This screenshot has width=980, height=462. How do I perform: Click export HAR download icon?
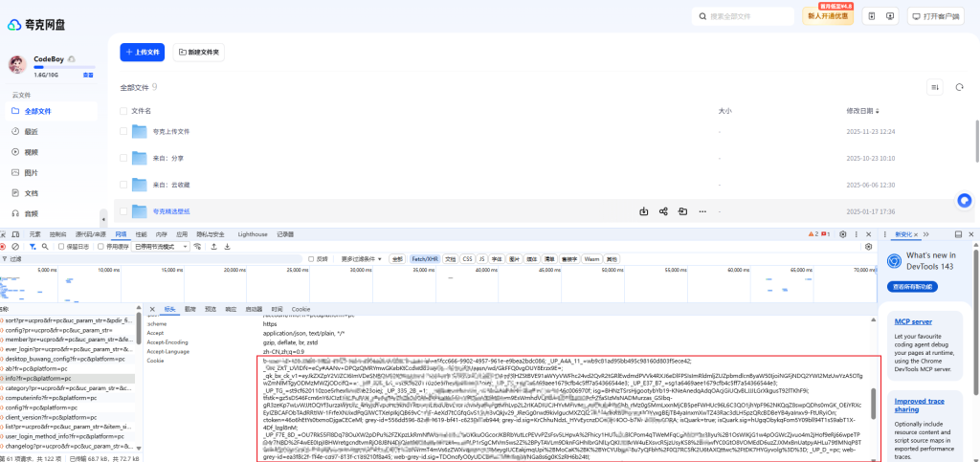pos(228,247)
